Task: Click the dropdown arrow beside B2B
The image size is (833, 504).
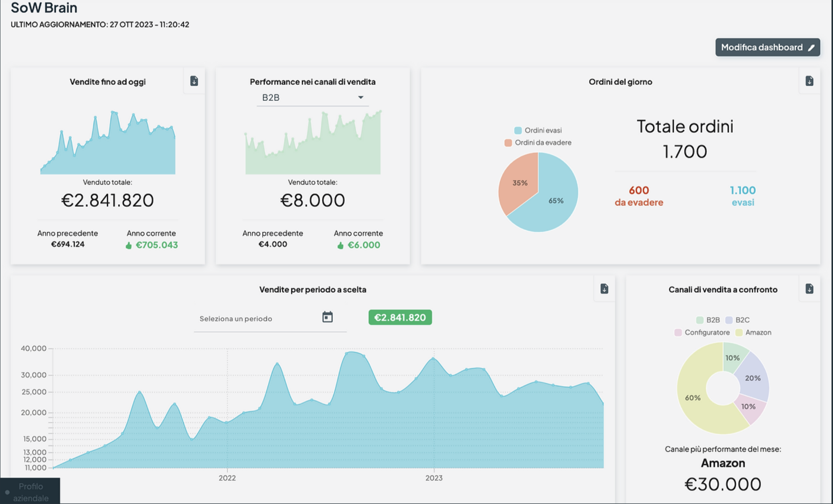Action: (x=360, y=98)
